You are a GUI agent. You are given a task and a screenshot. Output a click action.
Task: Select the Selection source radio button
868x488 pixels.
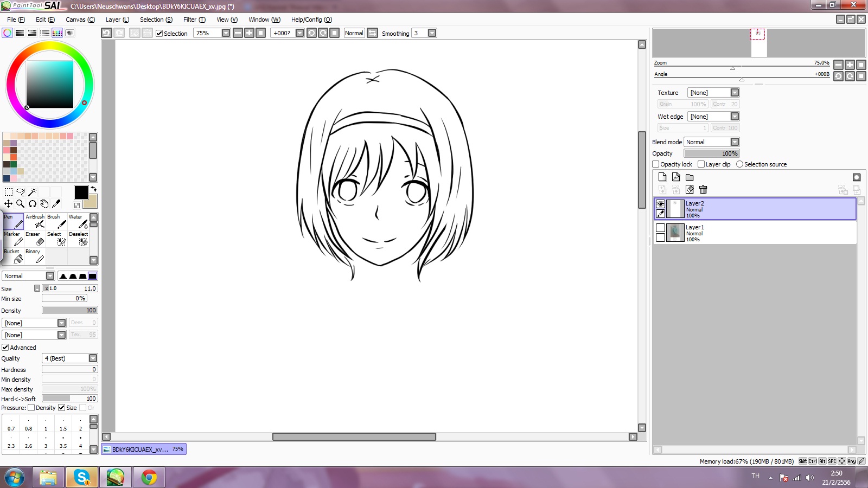pyautogui.click(x=739, y=164)
